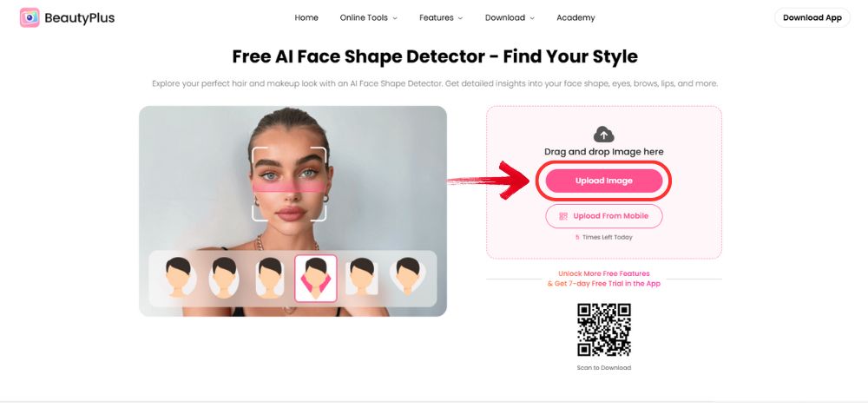
Task: Expand the Features dropdown menu
Action: 441,17
